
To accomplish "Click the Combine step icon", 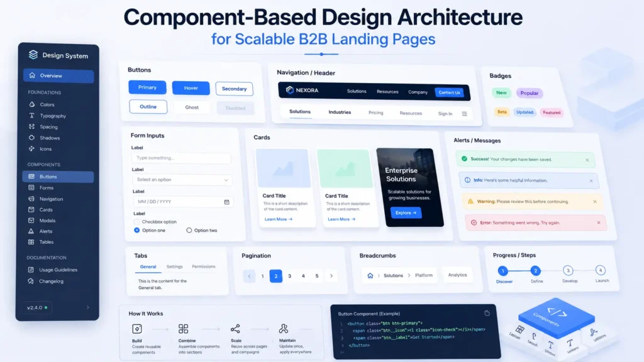I will click(183, 329).
